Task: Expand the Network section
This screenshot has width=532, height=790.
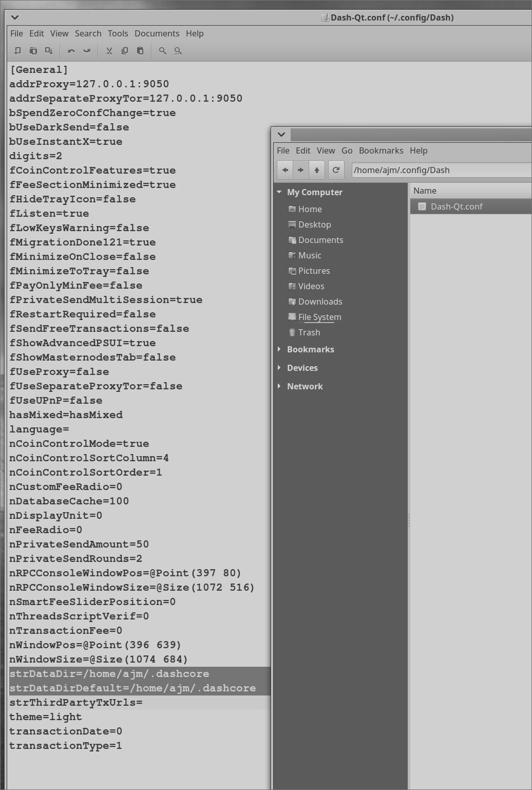Action: 279,386
